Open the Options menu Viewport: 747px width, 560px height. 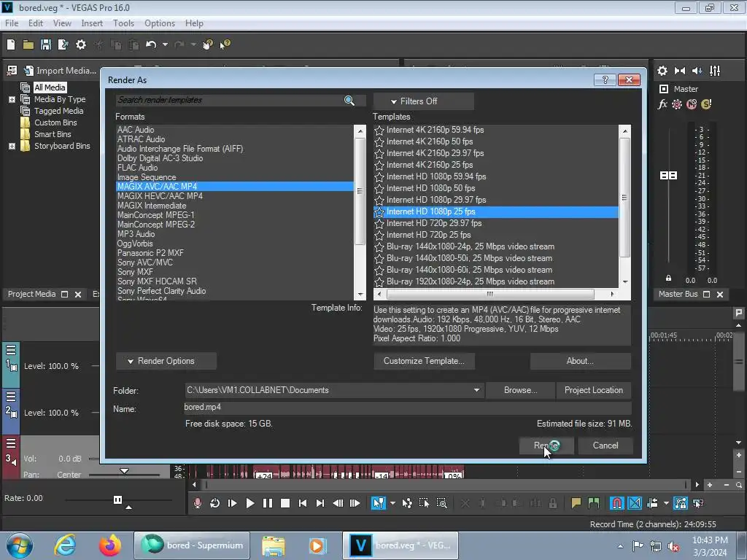160,23
